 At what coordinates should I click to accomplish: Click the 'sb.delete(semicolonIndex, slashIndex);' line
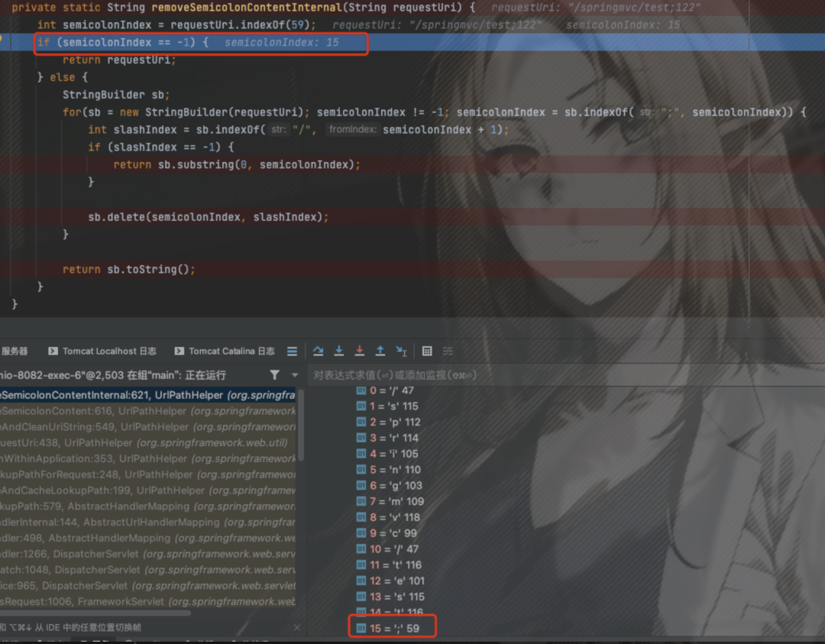[209, 217]
